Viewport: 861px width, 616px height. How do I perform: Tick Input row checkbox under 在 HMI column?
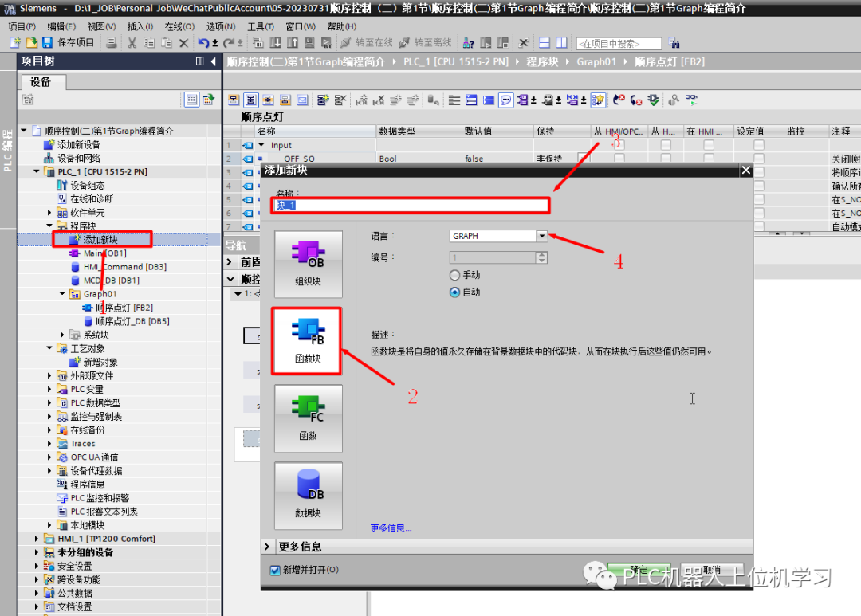[x=709, y=145]
